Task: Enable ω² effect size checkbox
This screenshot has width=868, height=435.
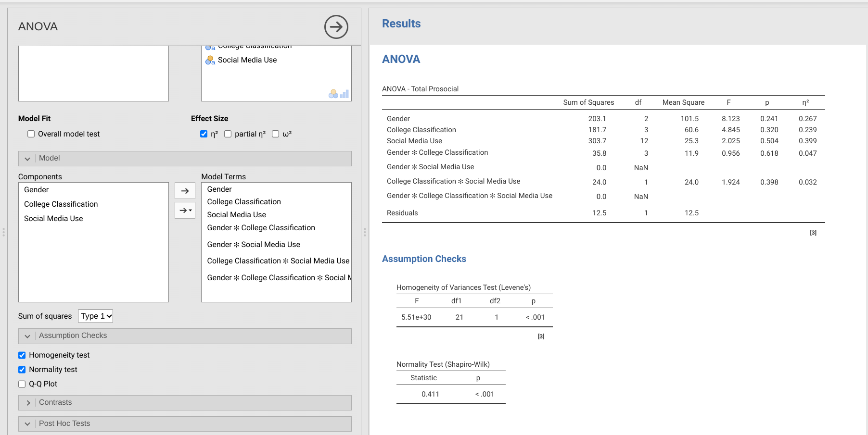Action: 276,134
